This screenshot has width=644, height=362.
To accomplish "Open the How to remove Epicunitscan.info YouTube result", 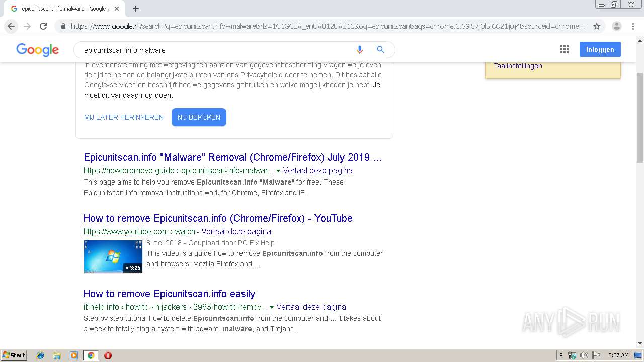I will pos(218,218).
